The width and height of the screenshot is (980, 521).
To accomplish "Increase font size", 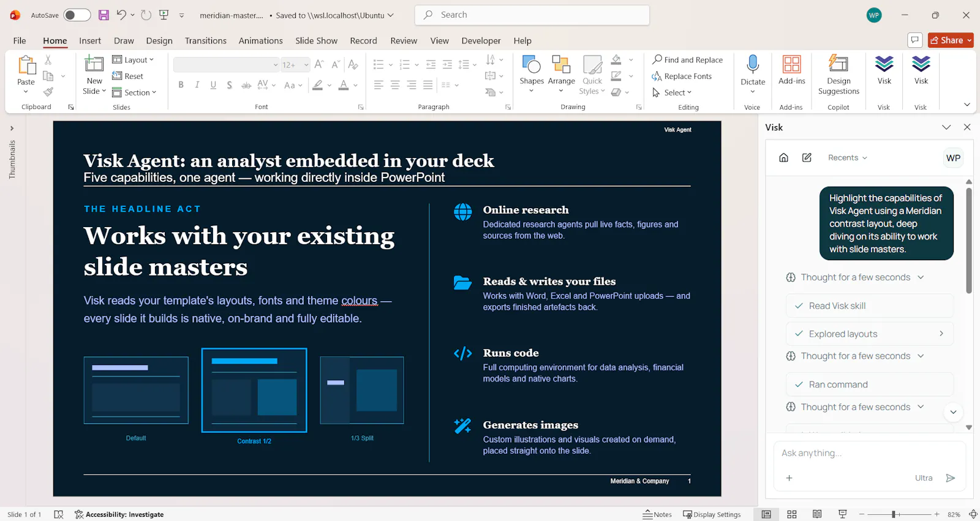I will click(x=319, y=64).
